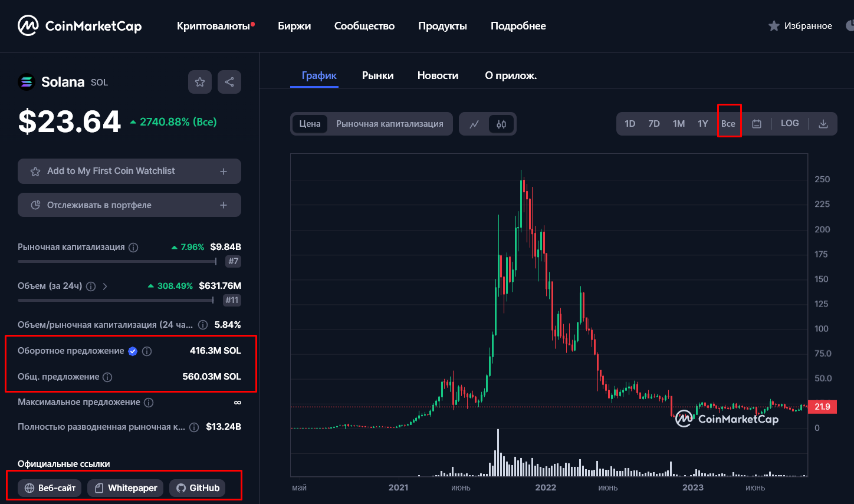Click 560.03M SOL total supply value
Screen dimensions: 854x504
tap(212, 377)
